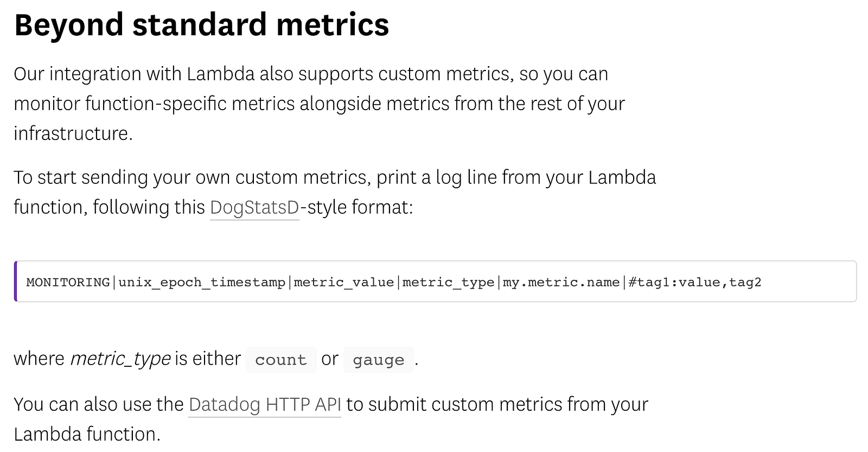
Task: Click my.metric.name in the code line
Action: [x=561, y=282]
